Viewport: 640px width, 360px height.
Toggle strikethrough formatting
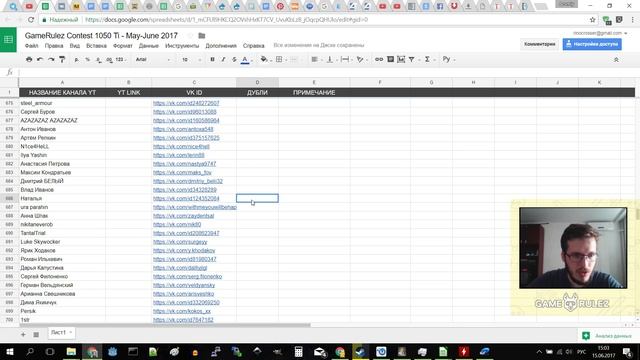pyautogui.click(x=234, y=60)
